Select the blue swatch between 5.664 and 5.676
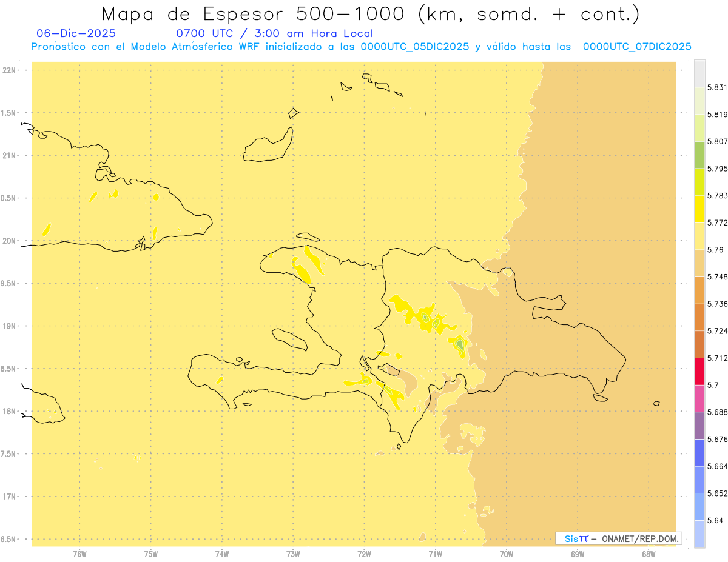Image resolution: width=728 pixels, height=562 pixels. point(699,453)
